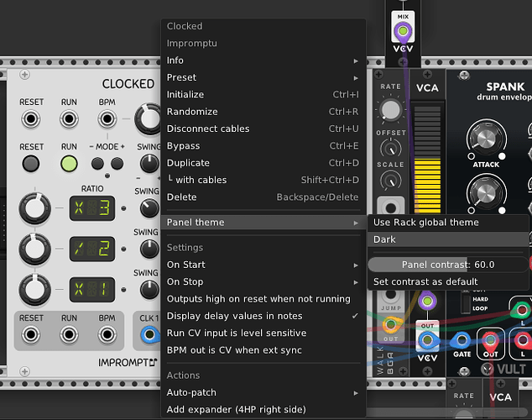Select Randomize menu entry

(x=263, y=112)
